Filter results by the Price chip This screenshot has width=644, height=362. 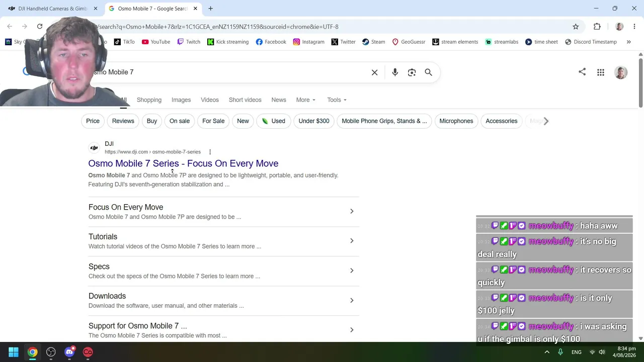click(93, 121)
